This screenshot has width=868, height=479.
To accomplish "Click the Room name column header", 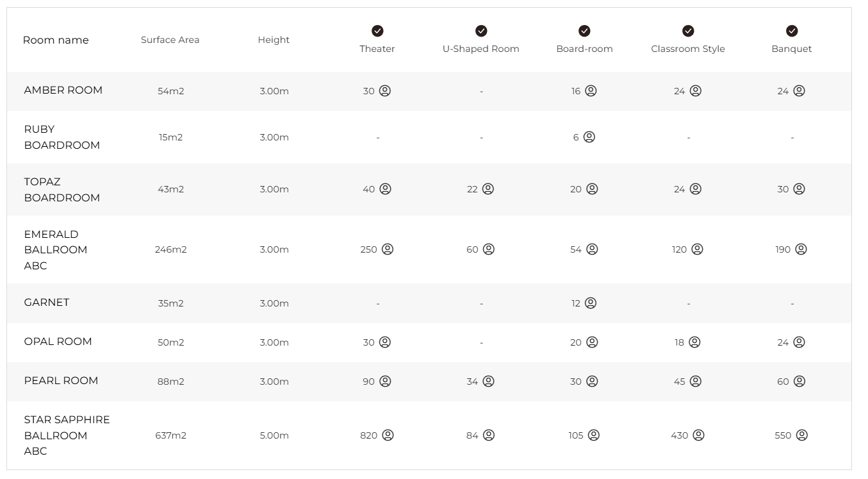I will [56, 40].
